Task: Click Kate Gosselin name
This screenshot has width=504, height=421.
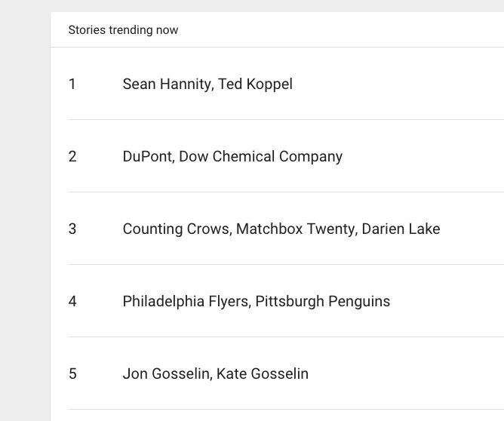Action: tap(263, 374)
